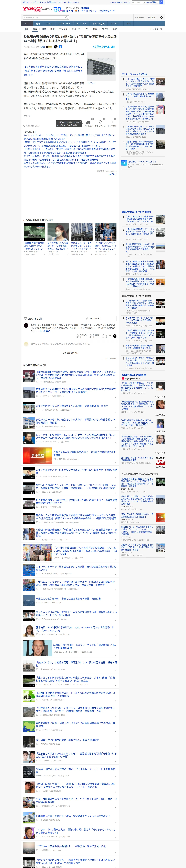Share the article on Facebook

[x=60, y=47]
